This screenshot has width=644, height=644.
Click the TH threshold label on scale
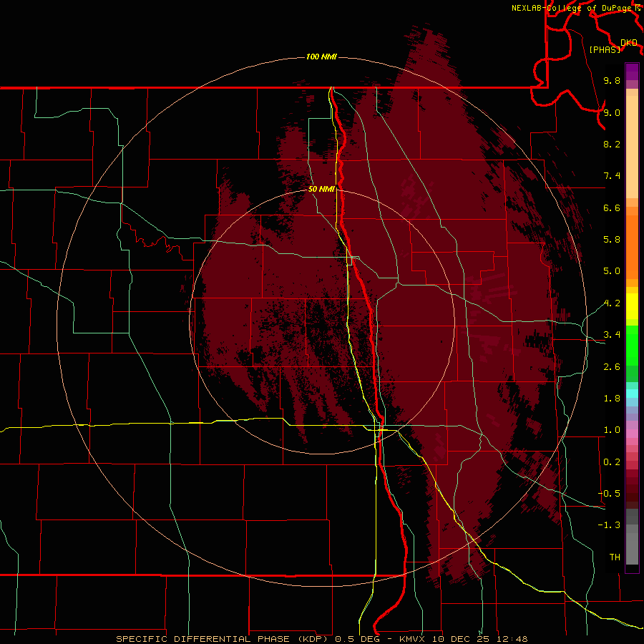click(615, 557)
